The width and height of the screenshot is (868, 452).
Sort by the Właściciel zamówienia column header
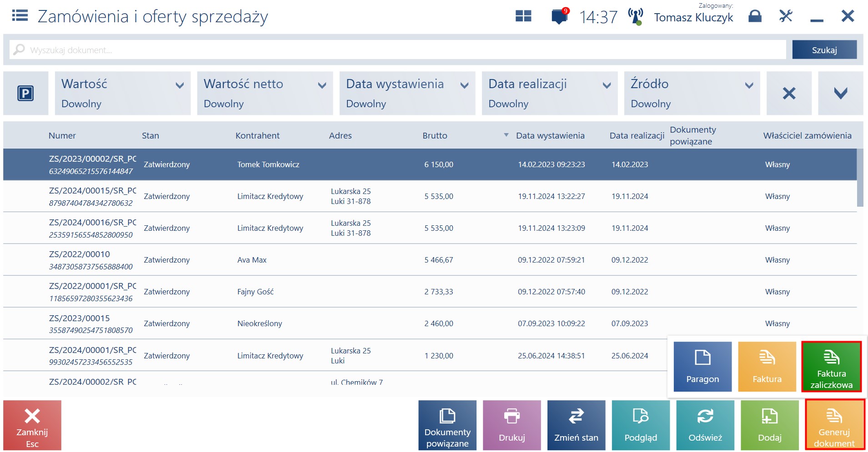tap(808, 135)
